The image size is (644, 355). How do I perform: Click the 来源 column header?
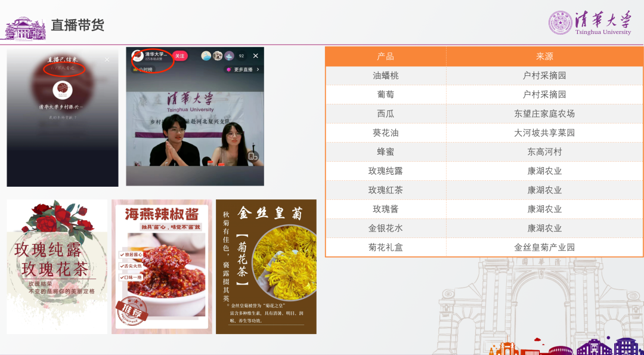(x=544, y=56)
